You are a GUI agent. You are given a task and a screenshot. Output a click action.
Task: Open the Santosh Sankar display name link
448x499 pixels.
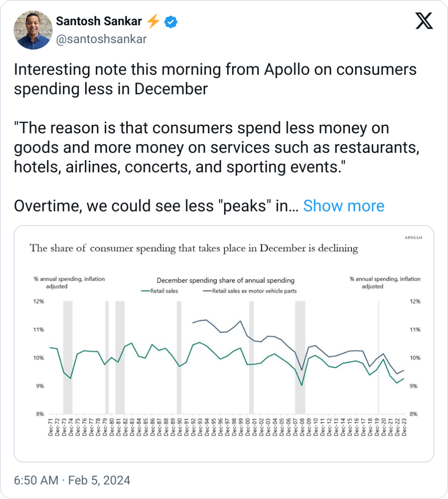(99, 21)
